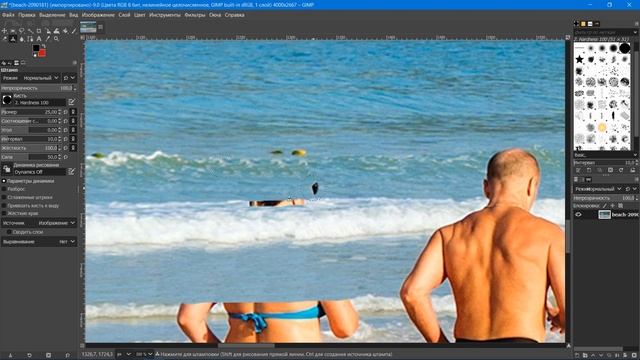
Task: Open the Help menu
Action: click(x=234, y=15)
